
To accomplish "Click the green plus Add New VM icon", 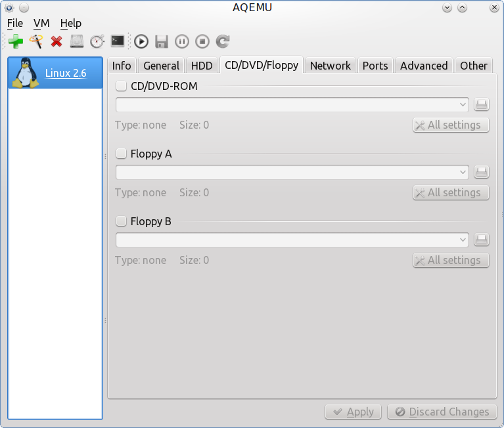I will point(16,41).
